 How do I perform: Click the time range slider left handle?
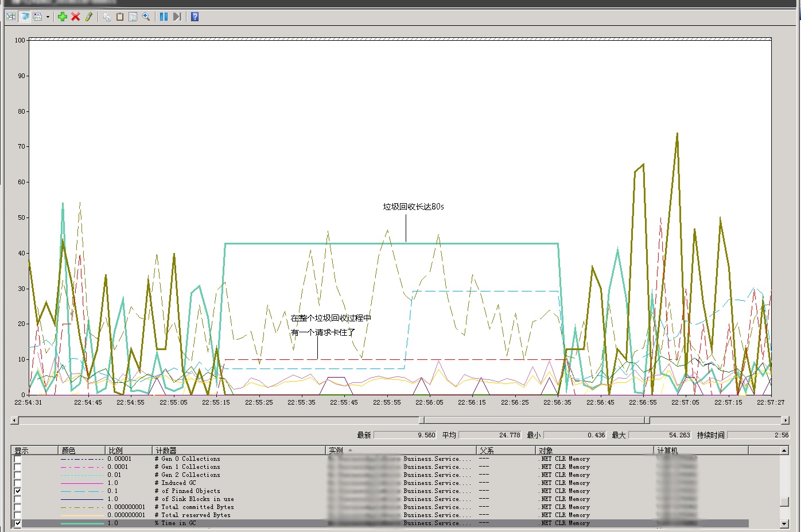(422, 420)
